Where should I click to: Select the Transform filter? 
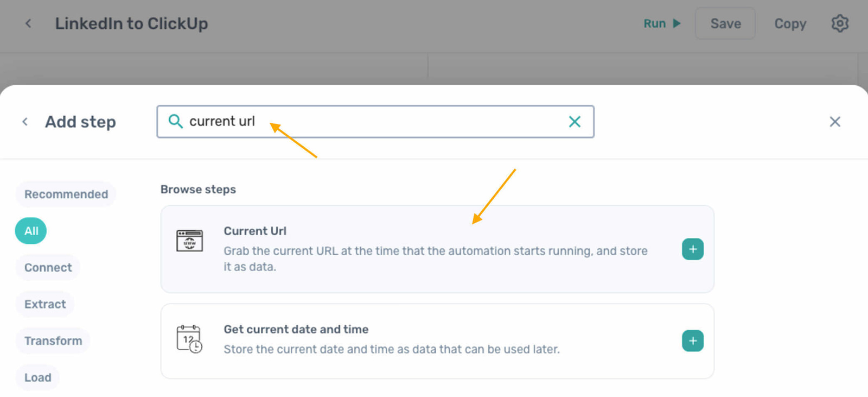coord(53,341)
